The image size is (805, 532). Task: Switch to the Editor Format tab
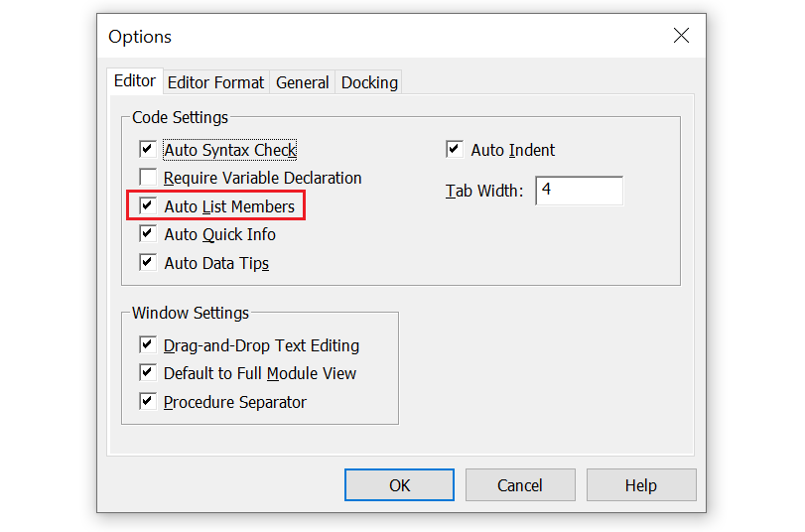[x=215, y=82]
